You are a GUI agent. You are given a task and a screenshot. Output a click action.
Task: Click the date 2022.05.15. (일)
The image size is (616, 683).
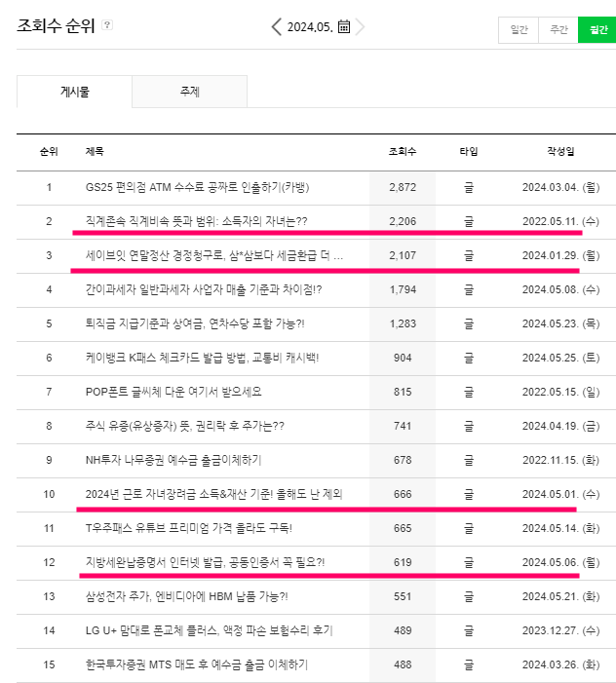pos(560,392)
